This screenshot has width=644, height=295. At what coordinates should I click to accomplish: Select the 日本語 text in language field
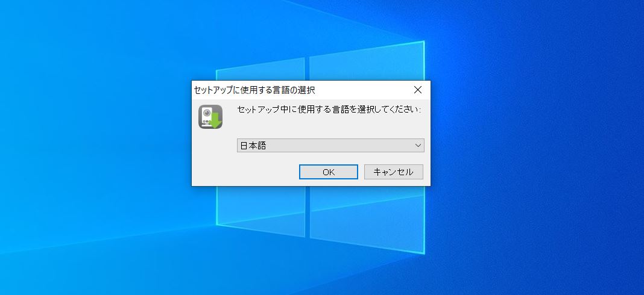253,145
